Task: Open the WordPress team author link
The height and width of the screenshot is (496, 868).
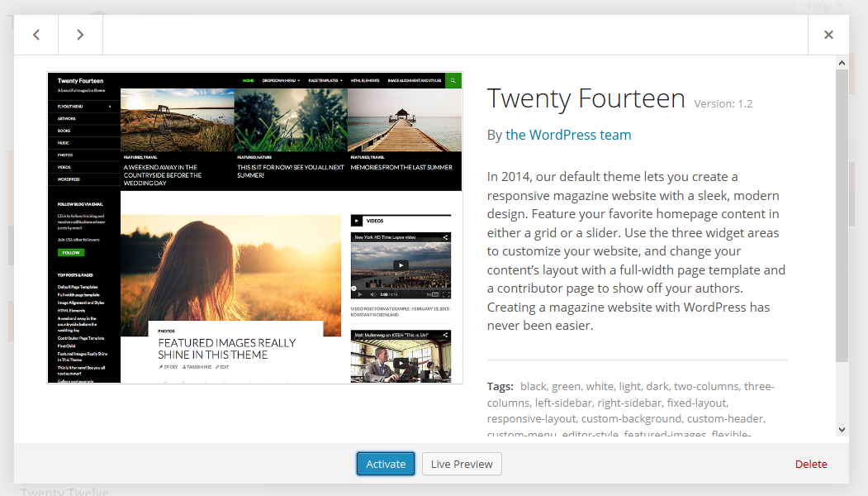Action: (x=568, y=135)
